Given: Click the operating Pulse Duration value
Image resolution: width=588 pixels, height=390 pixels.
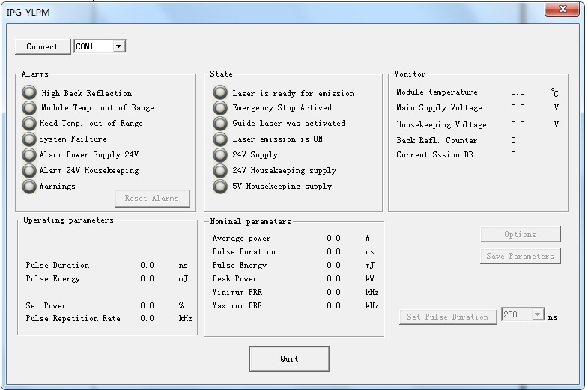Looking at the screenshot, I should (148, 265).
